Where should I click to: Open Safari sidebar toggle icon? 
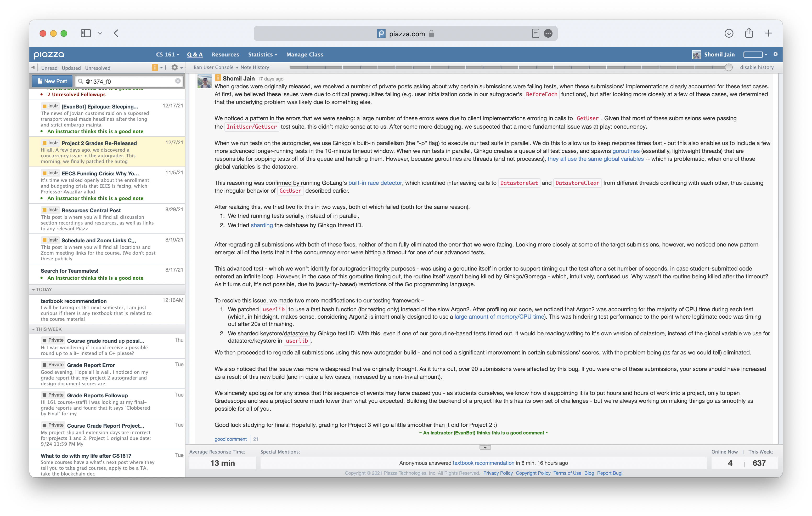(x=86, y=33)
